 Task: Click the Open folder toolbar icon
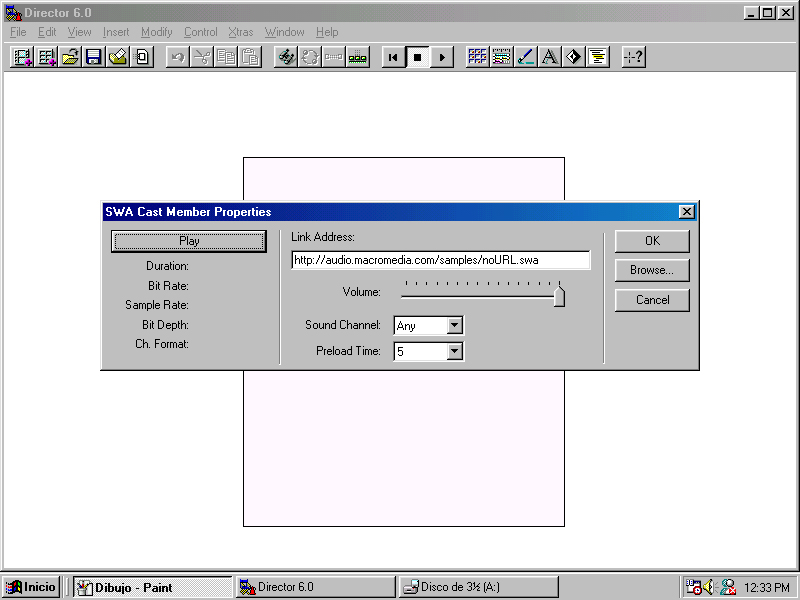tap(70, 57)
